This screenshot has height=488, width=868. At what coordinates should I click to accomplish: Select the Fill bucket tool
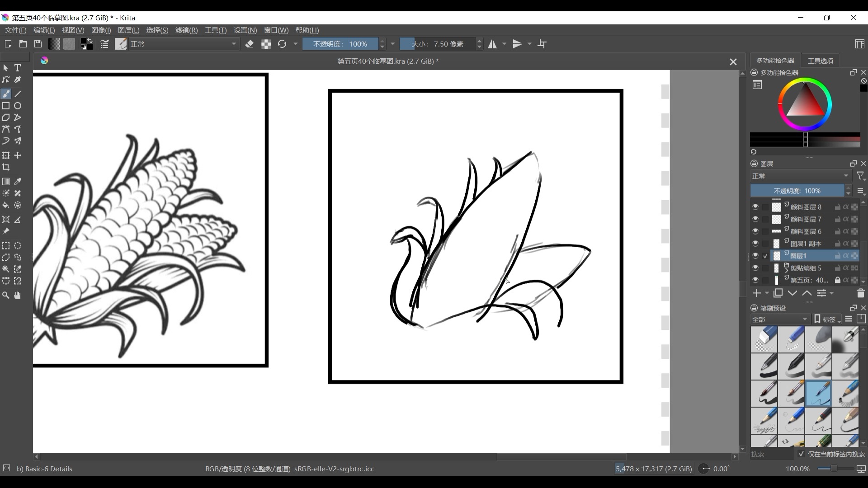point(6,205)
